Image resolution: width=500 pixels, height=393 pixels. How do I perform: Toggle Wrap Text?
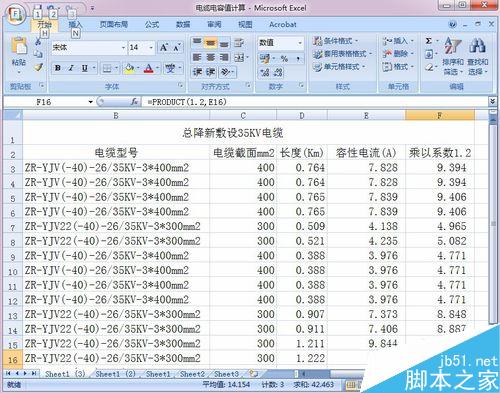239,43
